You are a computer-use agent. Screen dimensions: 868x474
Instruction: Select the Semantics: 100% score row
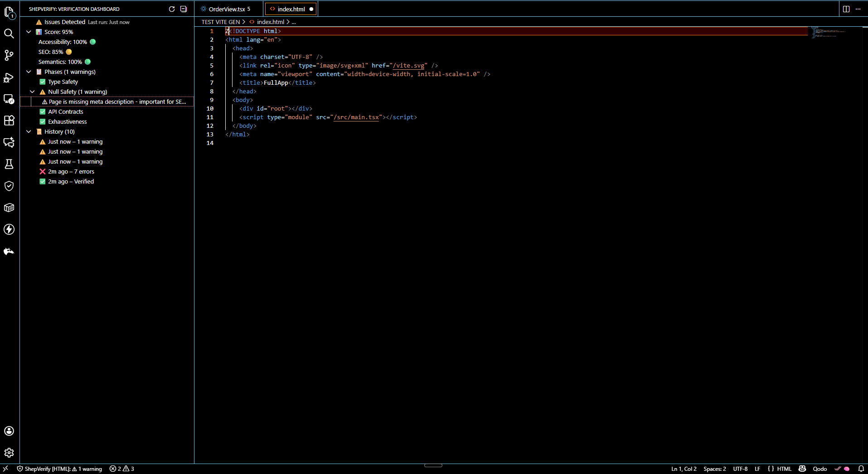[107, 62]
